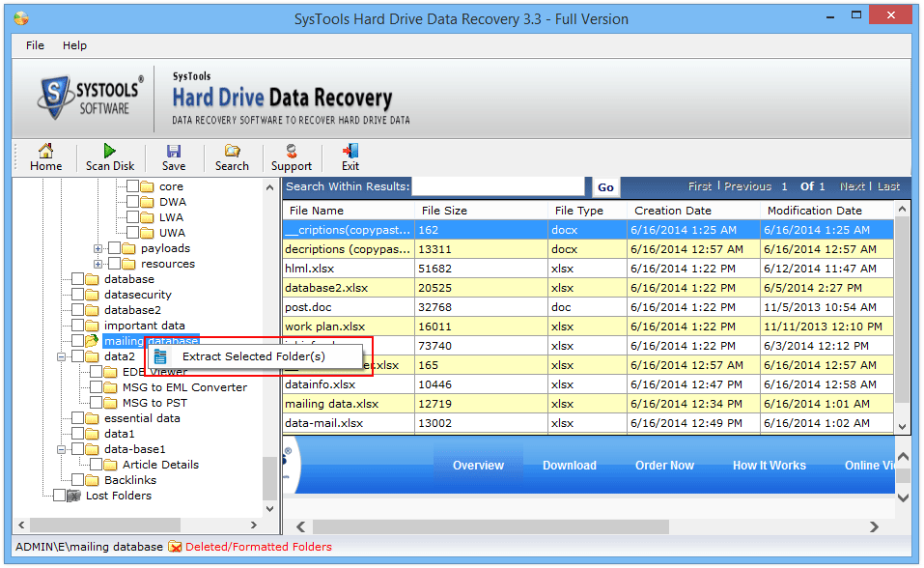924x568 pixels.
Task: Go to First results page
Action: (x=699, y=186)
